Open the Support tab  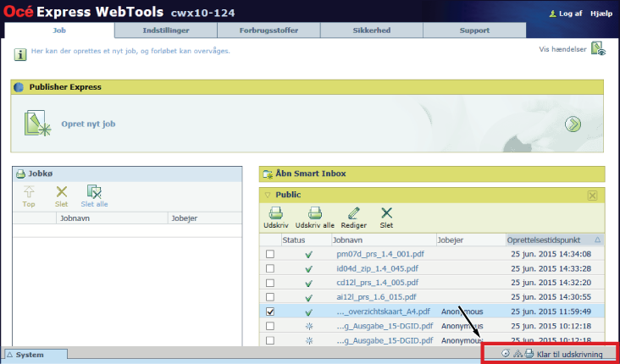474,30
